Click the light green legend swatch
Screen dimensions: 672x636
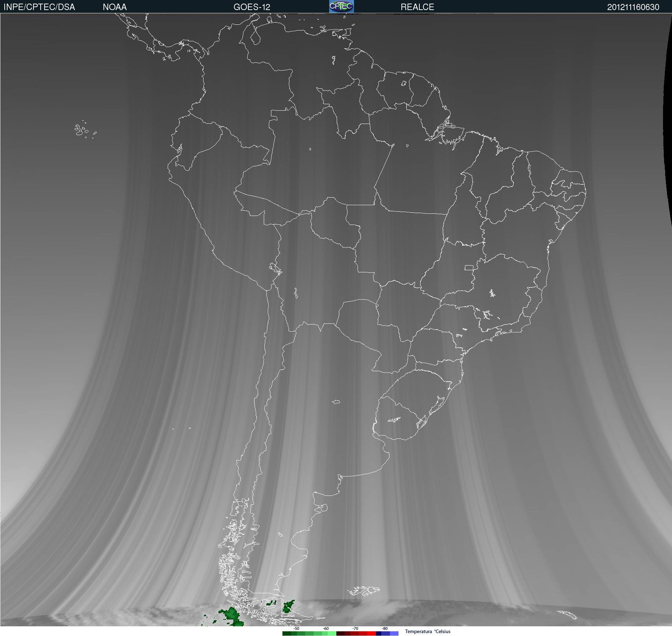click(332, 633)
